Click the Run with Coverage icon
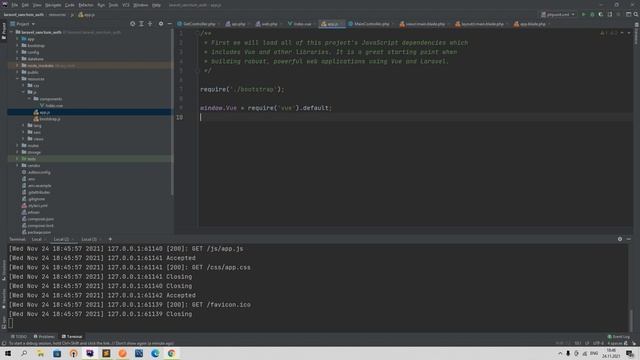Viewport: 640px width, 360px height. coord(601,14)
